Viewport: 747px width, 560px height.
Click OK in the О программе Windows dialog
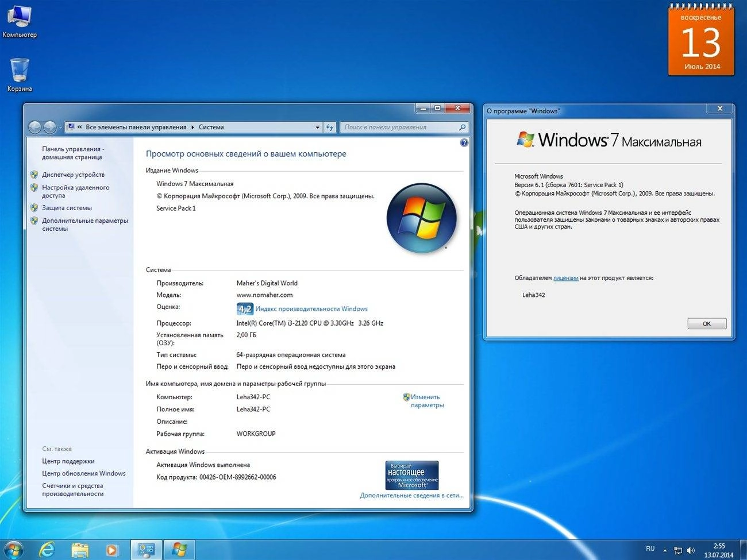tap(707, 324)
